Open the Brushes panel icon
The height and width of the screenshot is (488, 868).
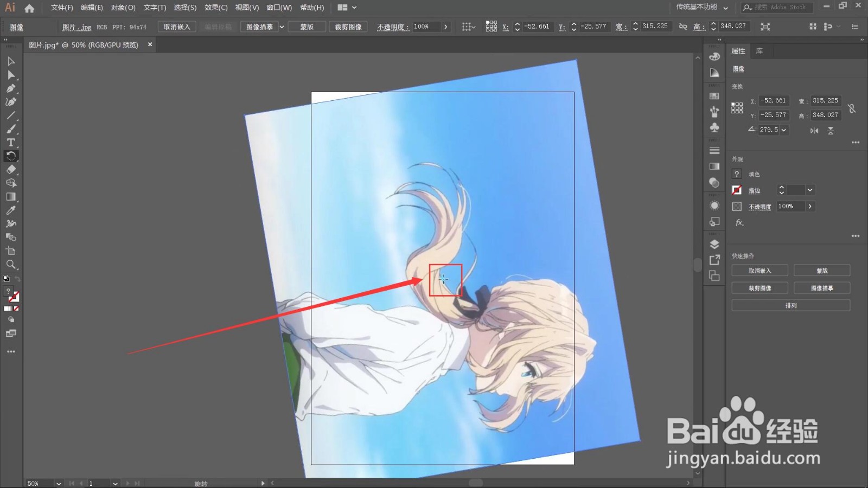pos(714,112)
